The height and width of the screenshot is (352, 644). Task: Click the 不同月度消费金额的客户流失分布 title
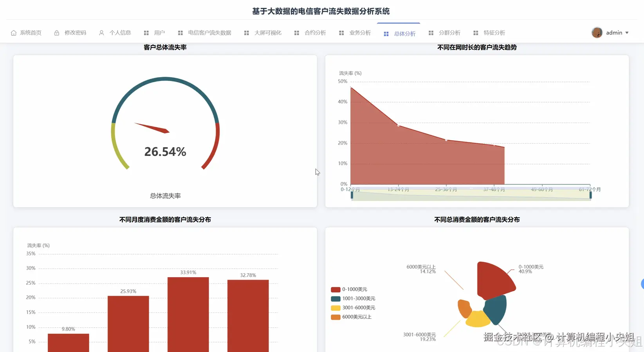coord(165,220)
